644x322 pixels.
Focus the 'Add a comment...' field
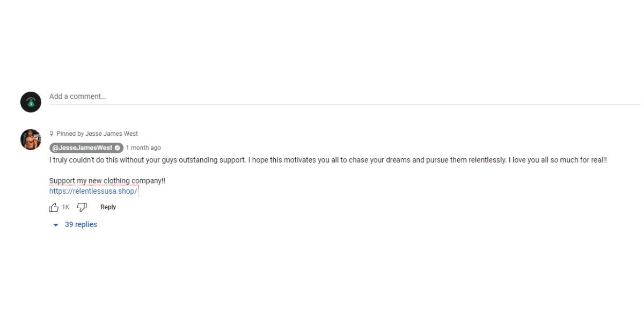click(343, 97)
